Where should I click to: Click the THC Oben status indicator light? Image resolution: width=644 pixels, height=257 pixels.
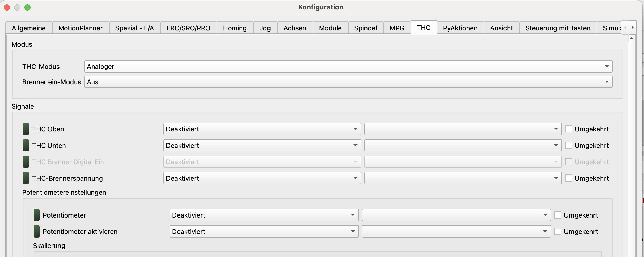26,129
